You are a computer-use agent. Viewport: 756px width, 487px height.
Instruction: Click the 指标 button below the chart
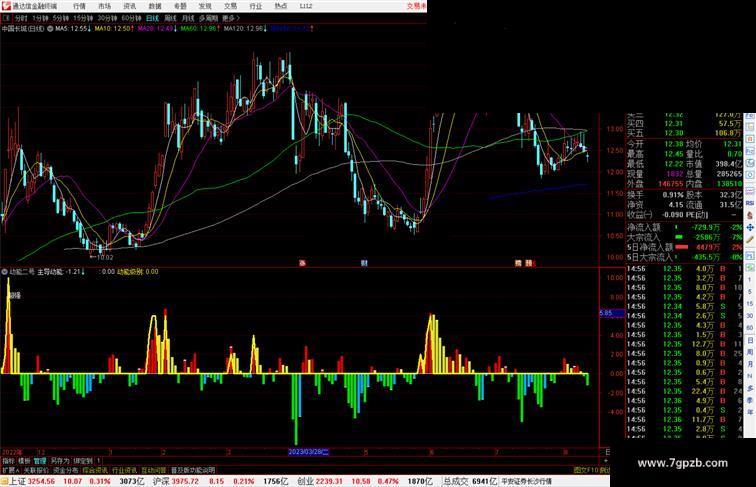[8, 461]
